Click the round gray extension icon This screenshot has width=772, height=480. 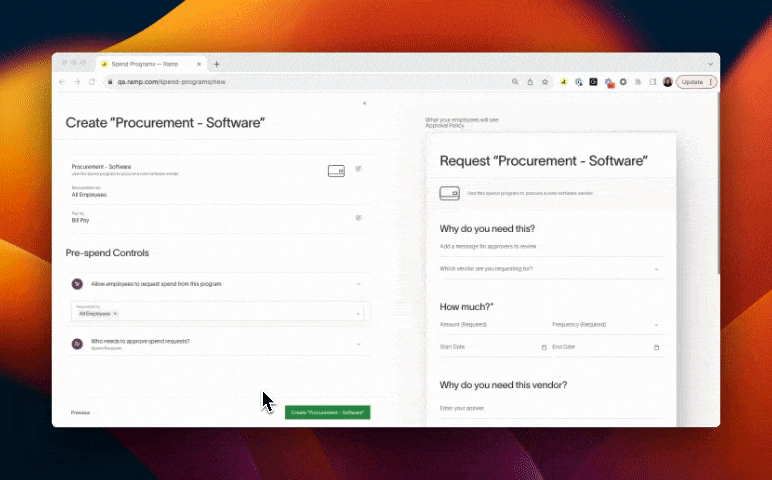[623, 82]
